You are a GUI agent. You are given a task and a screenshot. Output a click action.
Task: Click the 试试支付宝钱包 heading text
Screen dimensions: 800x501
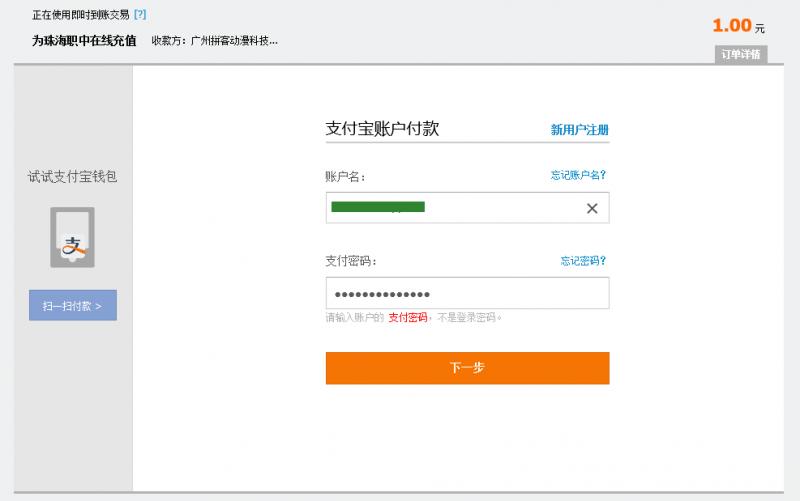(x=72, y=177)
